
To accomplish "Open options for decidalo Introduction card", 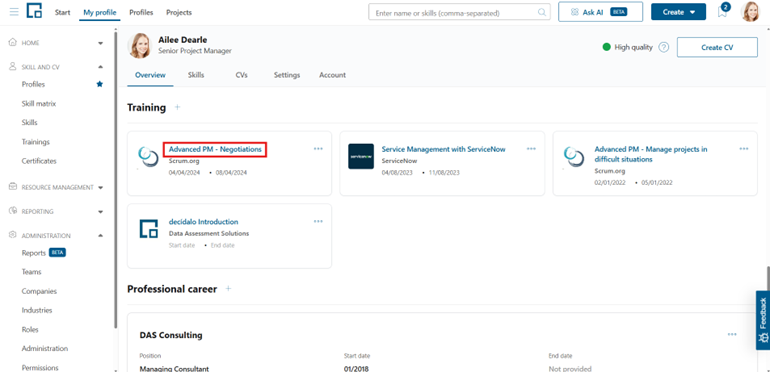I will pyautogui.click(x=318, y=221).
